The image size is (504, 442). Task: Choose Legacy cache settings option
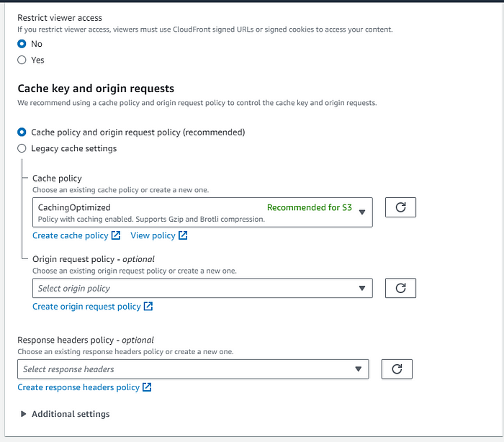click(x=22, y=148)
